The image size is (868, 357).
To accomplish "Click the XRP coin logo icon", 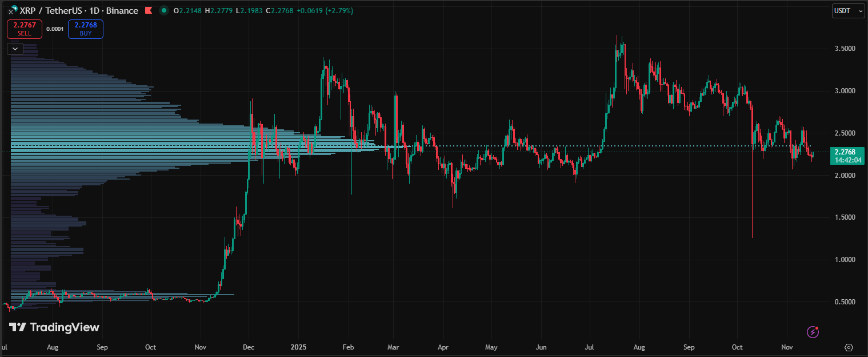I will [11, 11].
